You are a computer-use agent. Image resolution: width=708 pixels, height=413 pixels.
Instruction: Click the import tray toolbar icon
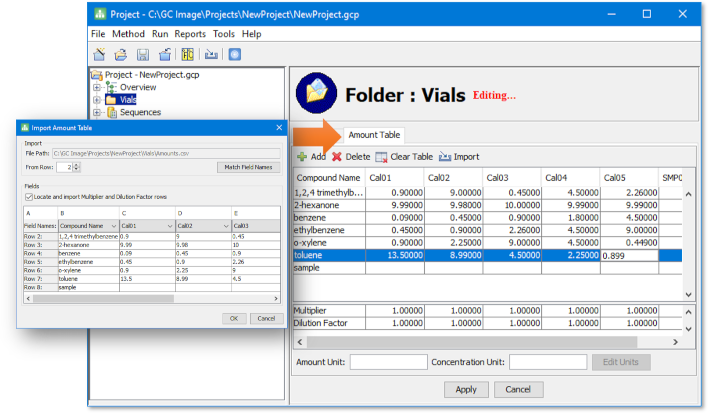[x=211, y=55]
